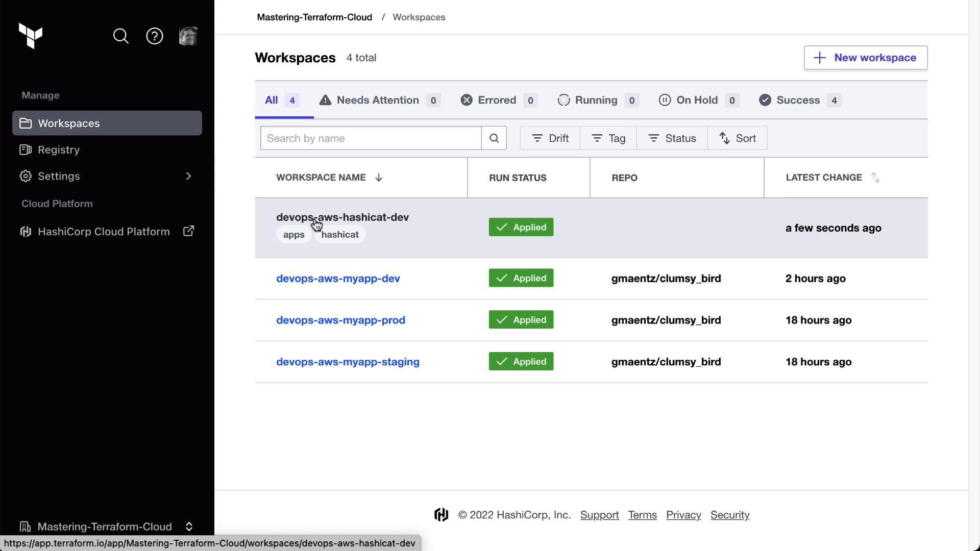Screen dimensions: 980x551
Task: Open the Drift filter dropdown
Action: (550, 138)
